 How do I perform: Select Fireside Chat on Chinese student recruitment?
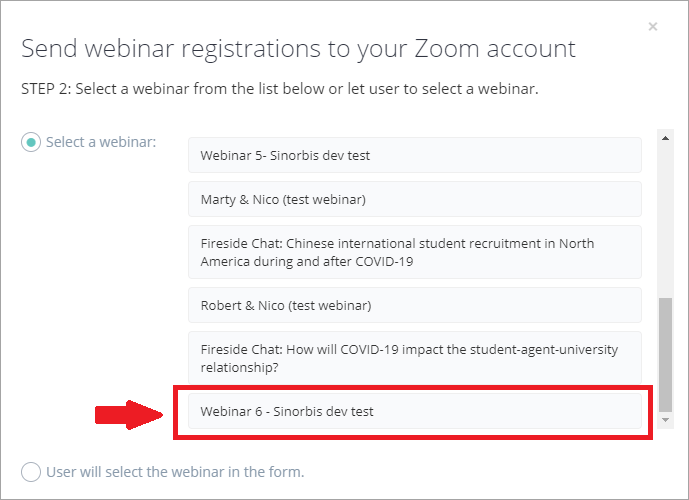coord(414,252)
